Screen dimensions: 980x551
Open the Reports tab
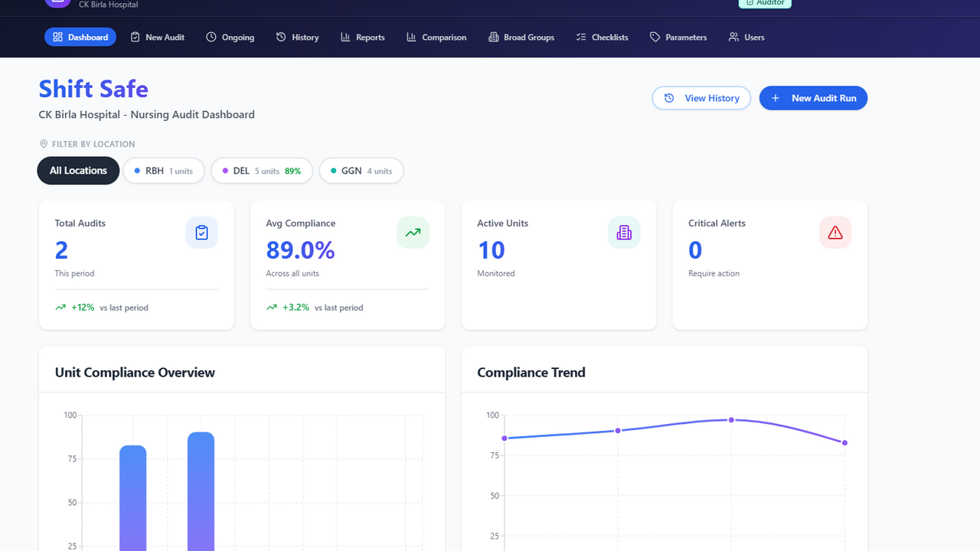363,37
